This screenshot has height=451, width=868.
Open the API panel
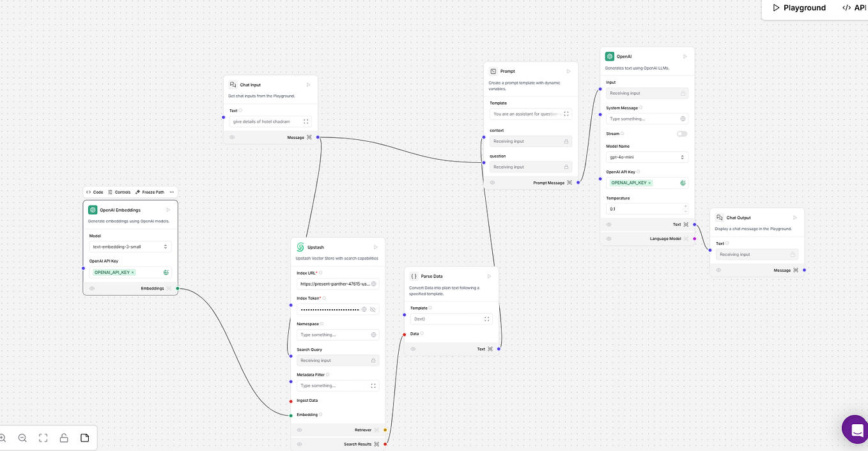(856, 8)
